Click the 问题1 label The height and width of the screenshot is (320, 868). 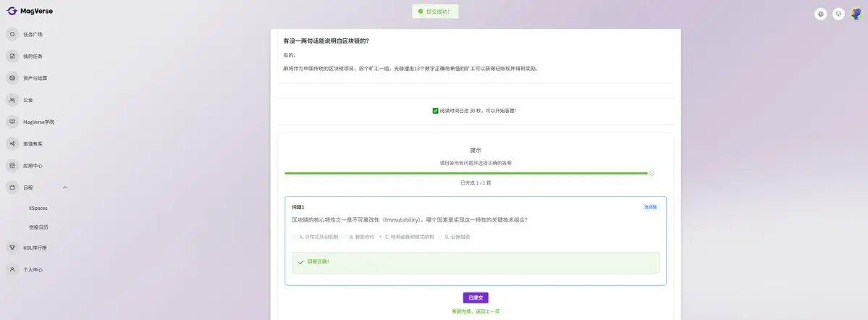coord(298,207)
